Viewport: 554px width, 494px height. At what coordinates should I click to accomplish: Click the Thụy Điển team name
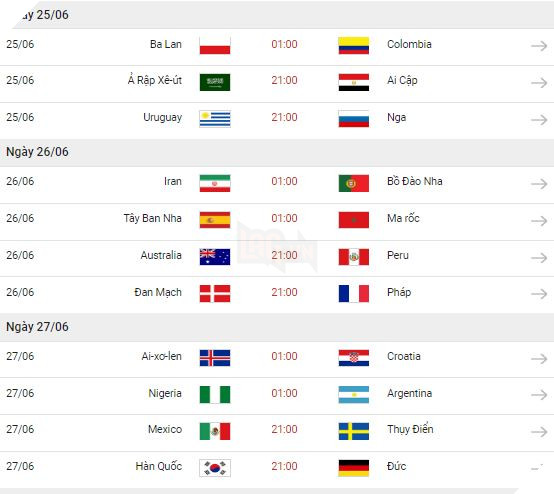pos(410,429)
